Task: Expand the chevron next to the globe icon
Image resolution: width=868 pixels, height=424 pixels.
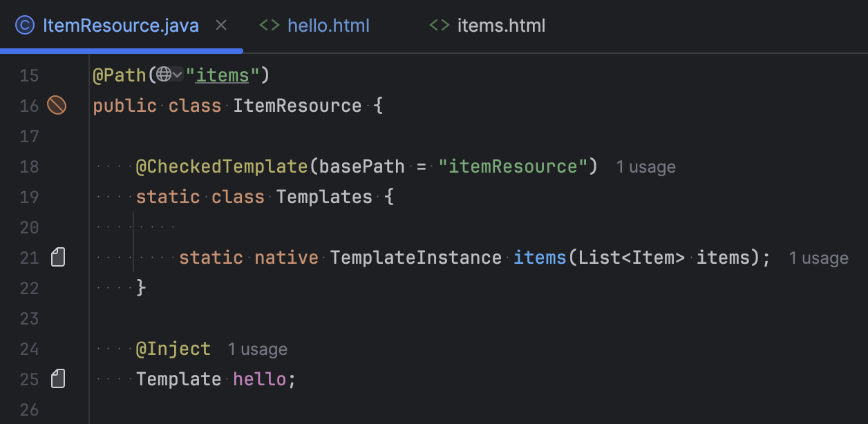Action: click(x=176, y=75)
